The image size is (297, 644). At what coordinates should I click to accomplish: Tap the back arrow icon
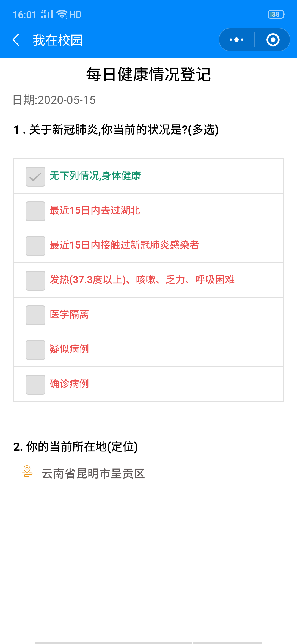[x=16, y=40]
